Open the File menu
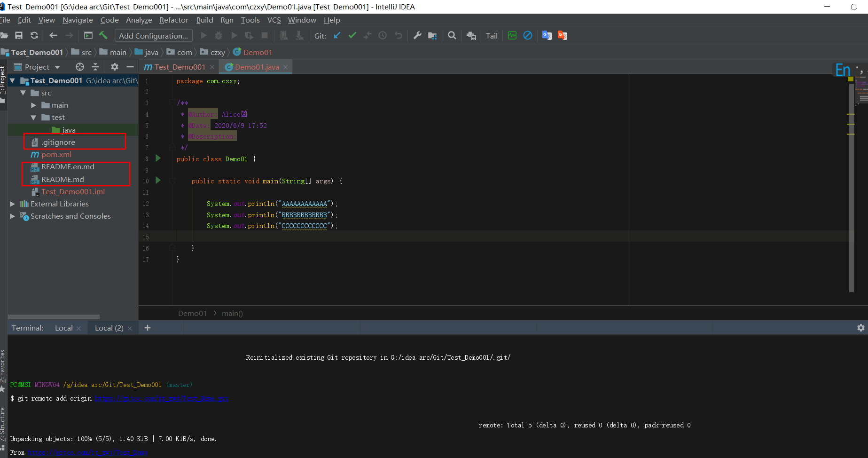 (5, 20)
